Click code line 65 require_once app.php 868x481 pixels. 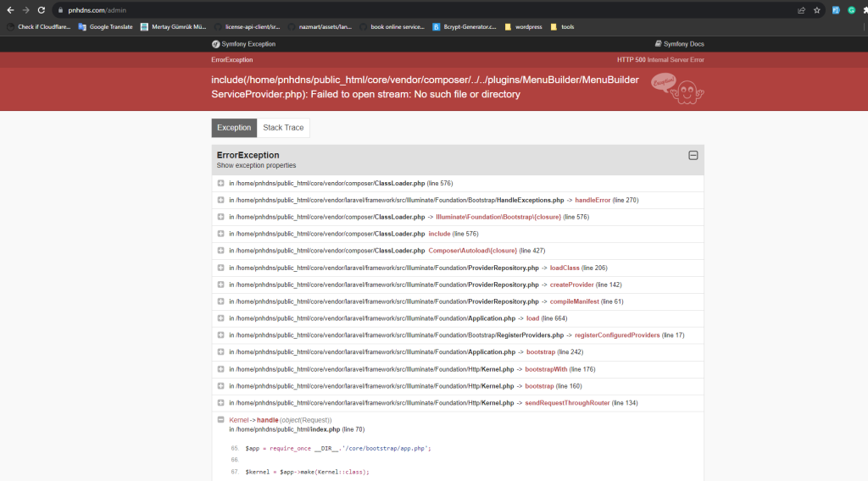[338, 448]
